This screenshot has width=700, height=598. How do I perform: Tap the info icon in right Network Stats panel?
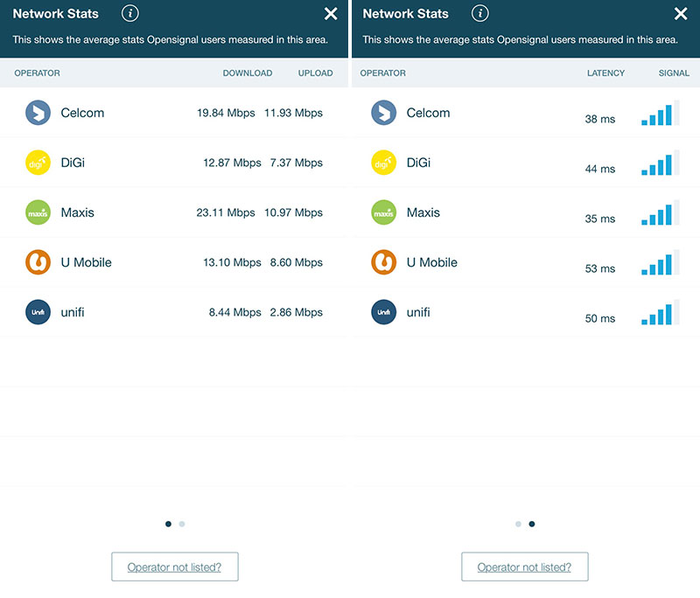479,13
